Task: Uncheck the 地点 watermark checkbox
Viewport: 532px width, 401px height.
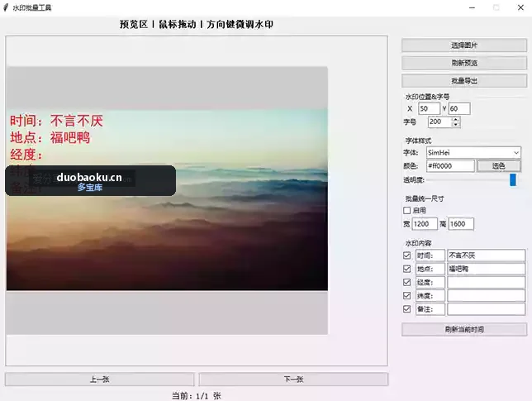Action: click(406, 269)
